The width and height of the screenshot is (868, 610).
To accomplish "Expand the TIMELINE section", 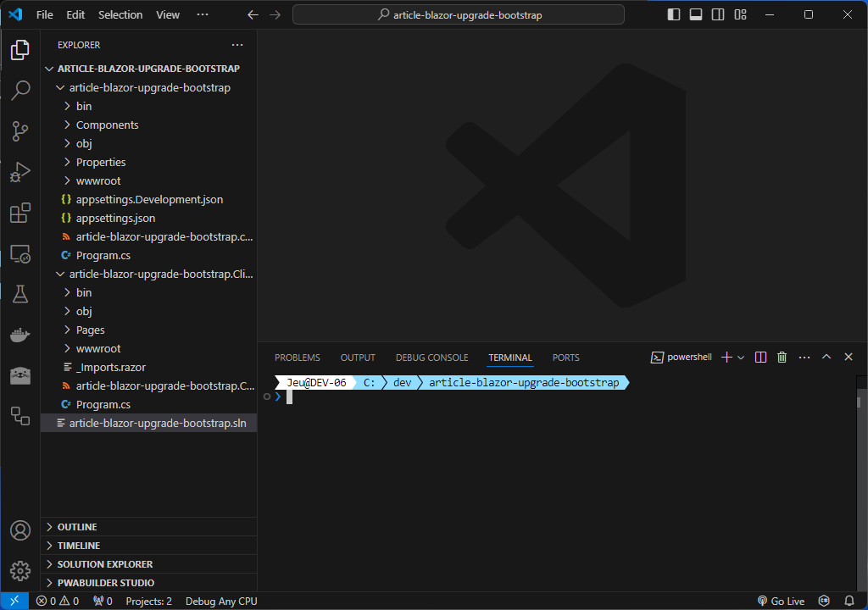I will [x=149, y=546].
